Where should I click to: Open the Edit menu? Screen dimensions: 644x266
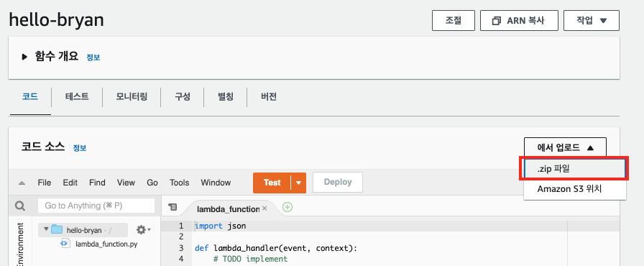click(x=70, y=183)
